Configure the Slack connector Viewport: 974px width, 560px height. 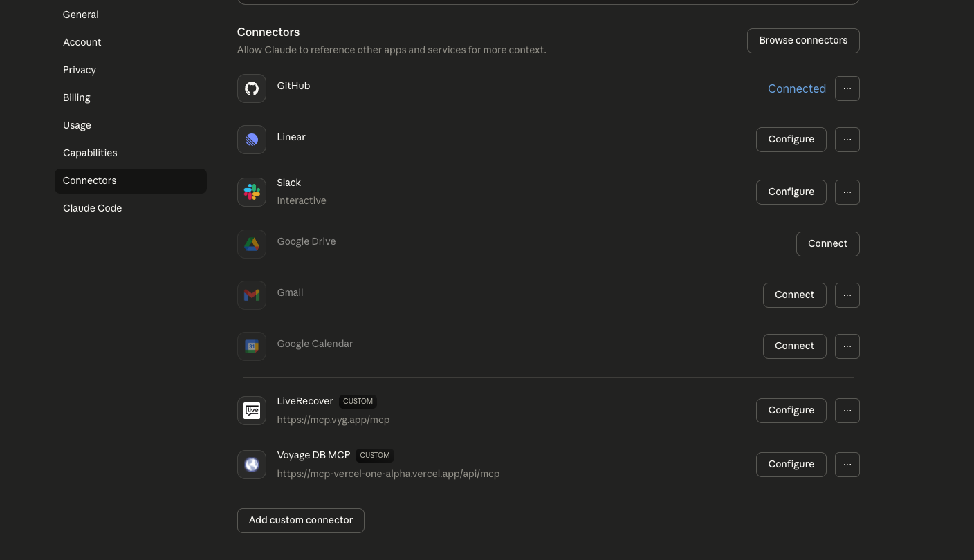791,192
